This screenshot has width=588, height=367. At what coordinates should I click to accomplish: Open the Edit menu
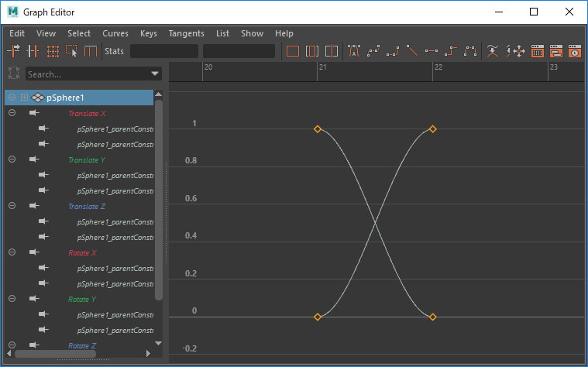point(17,33)
